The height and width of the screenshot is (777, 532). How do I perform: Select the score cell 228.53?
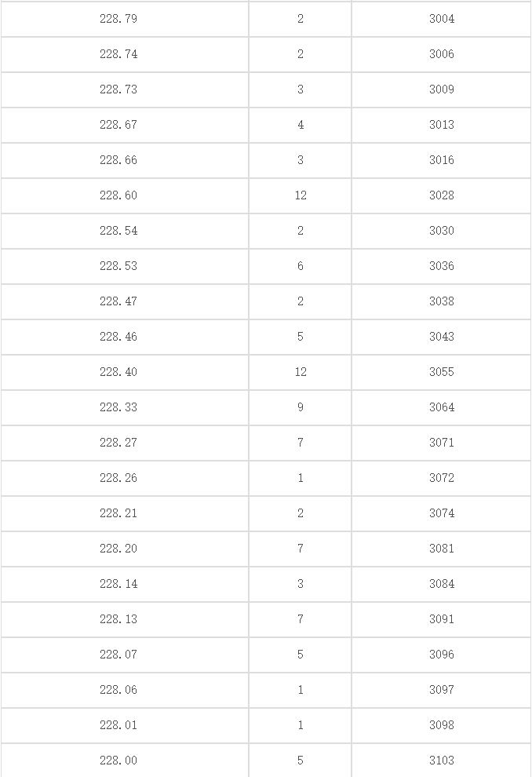pyautogui.click(x=118, y=266)
